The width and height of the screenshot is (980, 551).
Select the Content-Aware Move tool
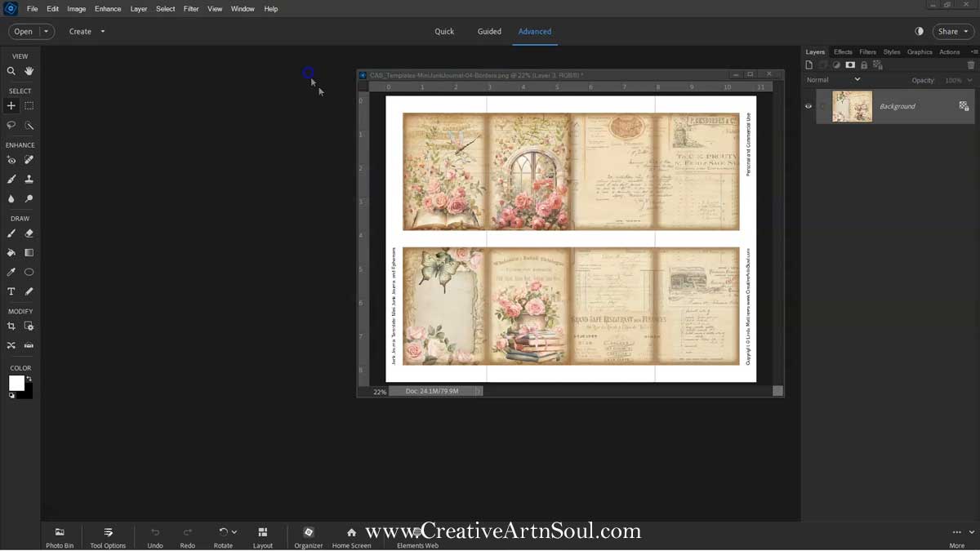[11, 345]
